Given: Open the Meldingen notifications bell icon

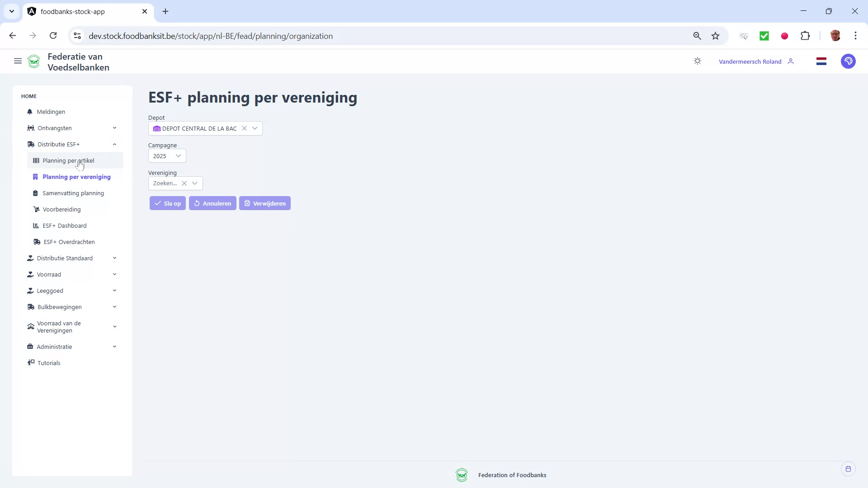Looking at the screenshot, I should 29,112.
